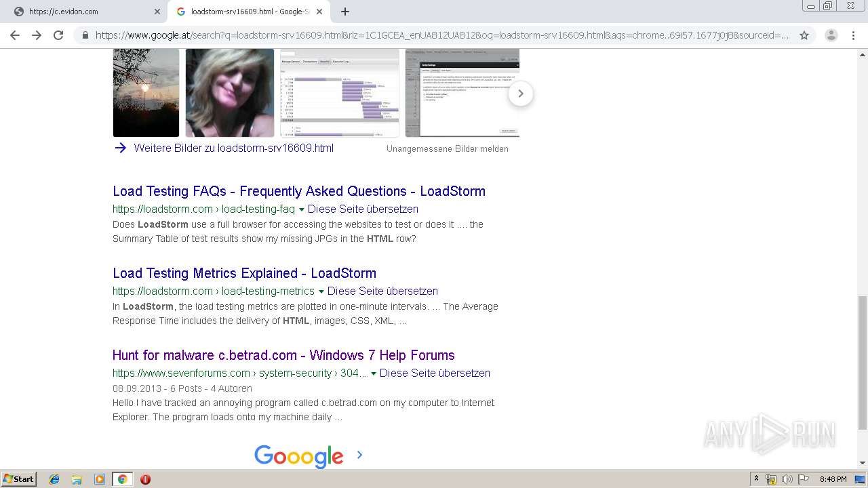Expand dropdown for load-testing-metrics result

coord(321,291)
